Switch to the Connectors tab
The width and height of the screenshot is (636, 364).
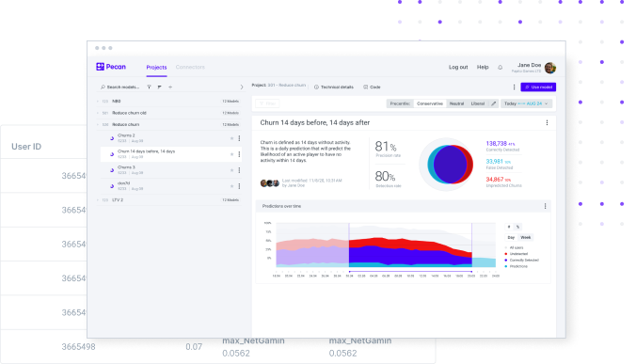click(190, 67)
